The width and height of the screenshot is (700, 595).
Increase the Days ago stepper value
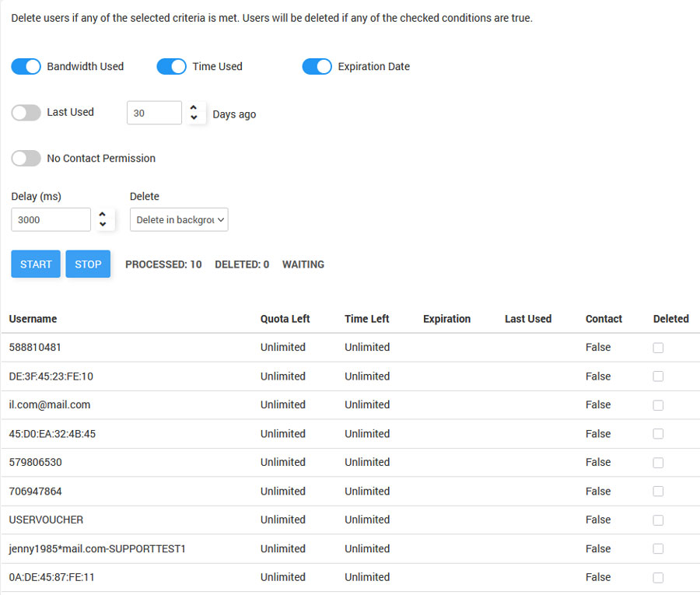tap(194, 108)
